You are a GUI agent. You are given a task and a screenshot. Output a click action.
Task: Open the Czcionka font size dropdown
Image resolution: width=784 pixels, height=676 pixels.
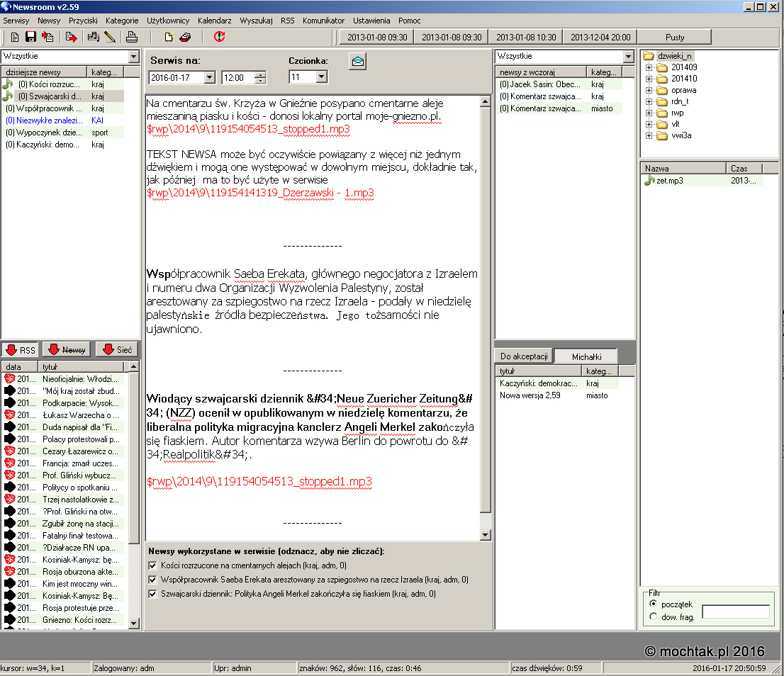(322, 77)
